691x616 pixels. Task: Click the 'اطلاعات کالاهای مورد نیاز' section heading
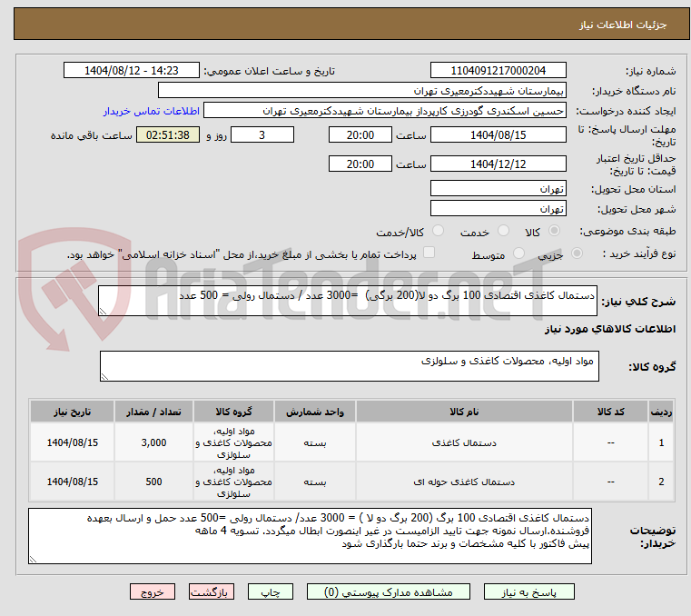[610, 329]
